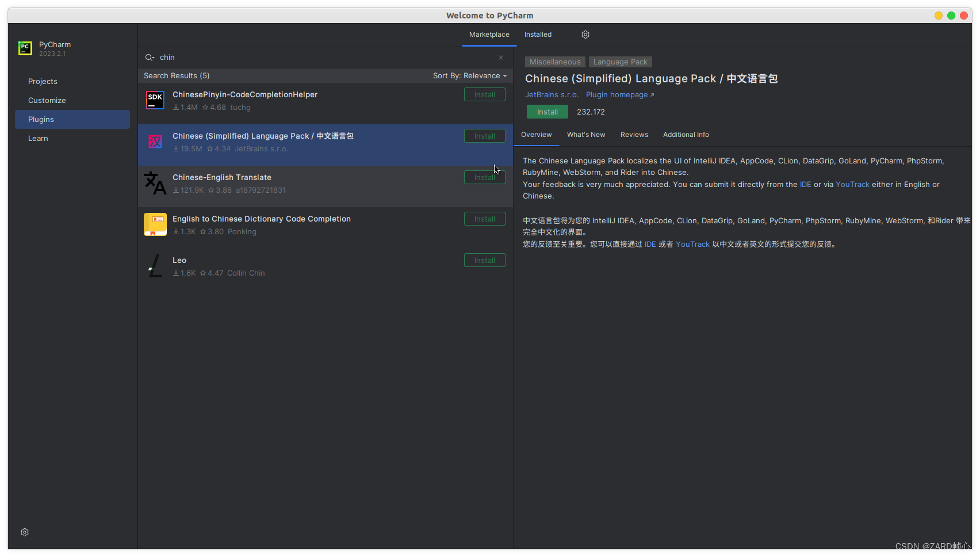Click the PyCharm logo icon
This screenshot has width=980, height=557.
tap(25, 48)
